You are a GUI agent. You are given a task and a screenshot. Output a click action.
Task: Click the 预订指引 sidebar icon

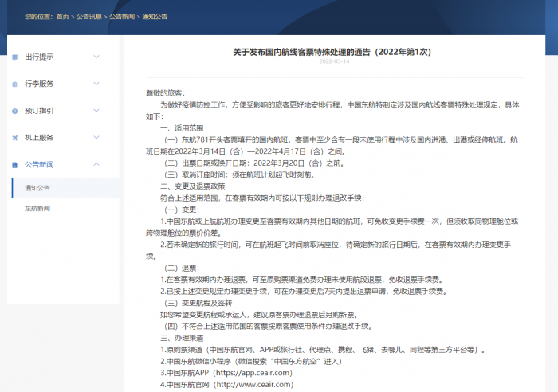pyautogui.click(x=14, y=111)
